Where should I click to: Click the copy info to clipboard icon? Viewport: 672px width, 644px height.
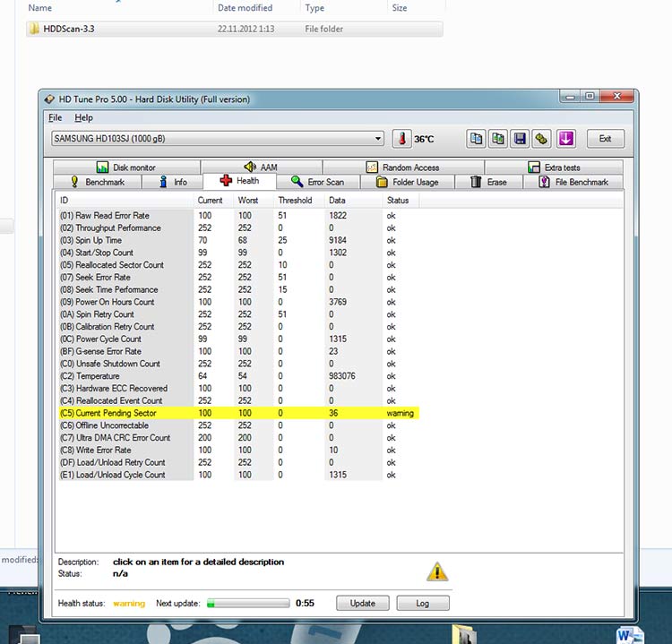[477, 139]
